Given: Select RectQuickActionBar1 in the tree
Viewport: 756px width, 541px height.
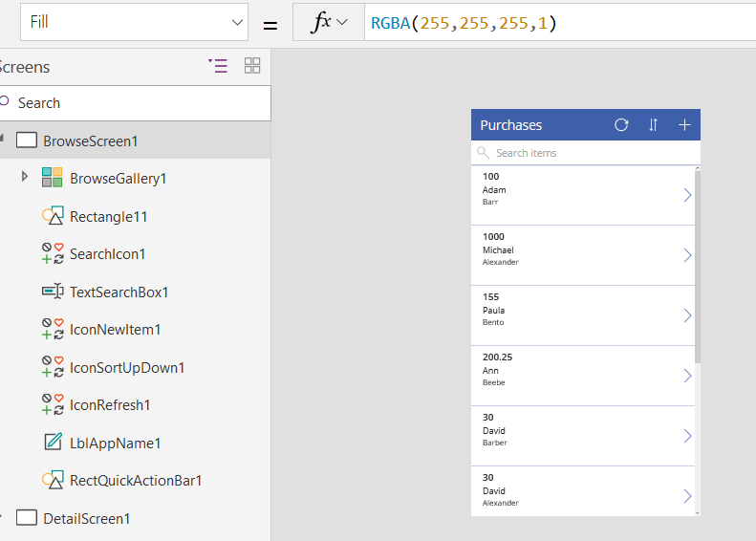Looking at the screenshot, I should pos(136,480).
